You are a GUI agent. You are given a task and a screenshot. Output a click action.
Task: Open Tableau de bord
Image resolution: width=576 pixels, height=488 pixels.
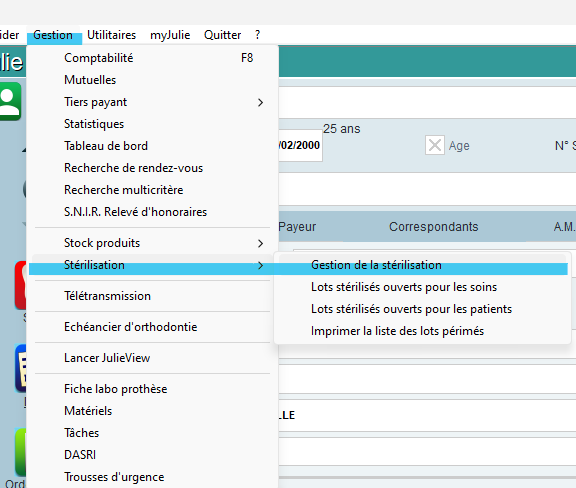click(x=153, y=146)
